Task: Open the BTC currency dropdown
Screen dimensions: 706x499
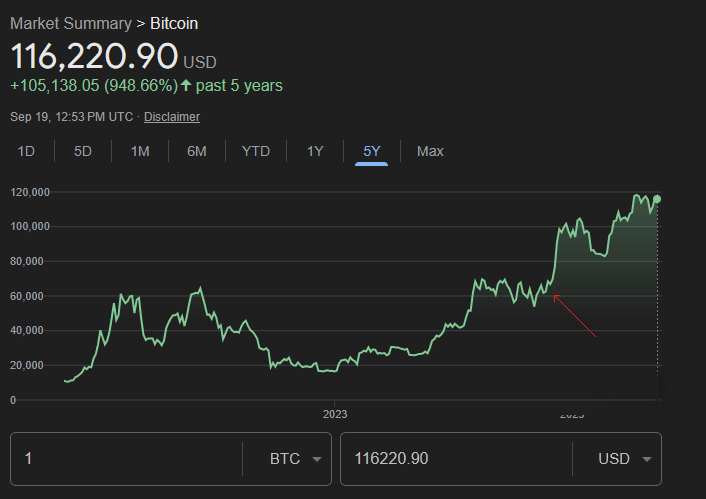Action: (x=295, y=459)
